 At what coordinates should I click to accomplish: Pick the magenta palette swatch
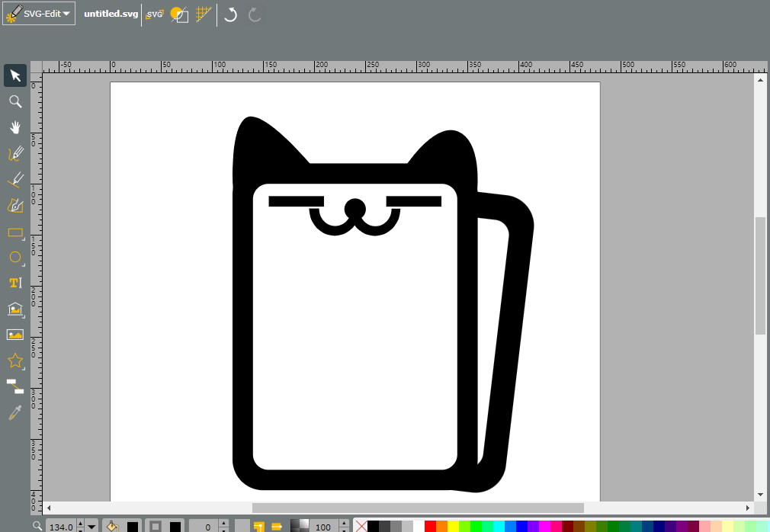tap(544, 527)
